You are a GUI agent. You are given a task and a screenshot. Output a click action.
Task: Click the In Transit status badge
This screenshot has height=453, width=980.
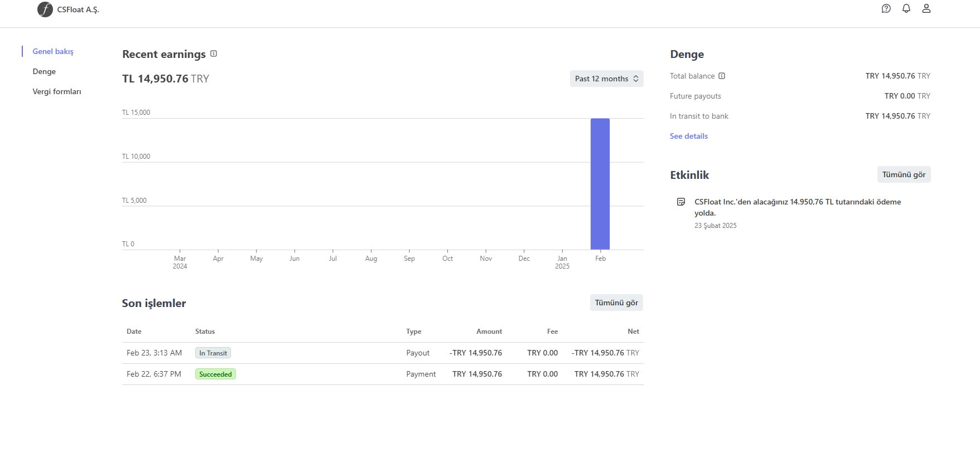pos(213,353)
